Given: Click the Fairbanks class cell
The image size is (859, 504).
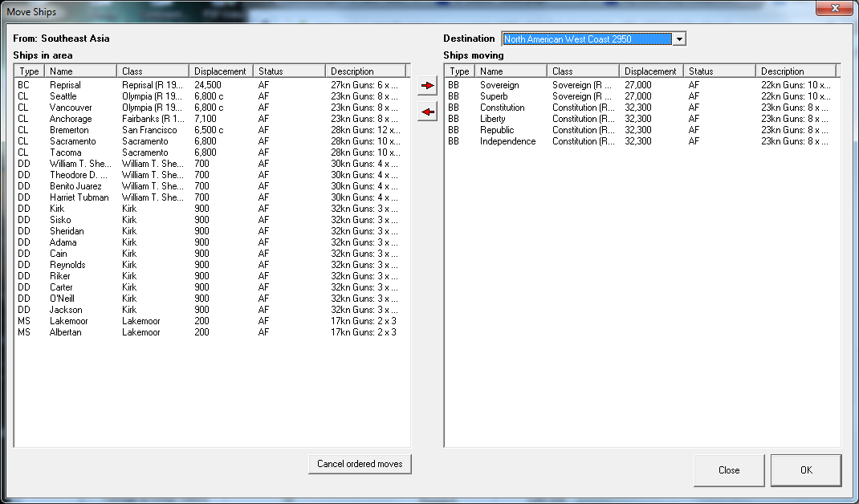Looking at the screenshot, I should (x=153, y=119).
